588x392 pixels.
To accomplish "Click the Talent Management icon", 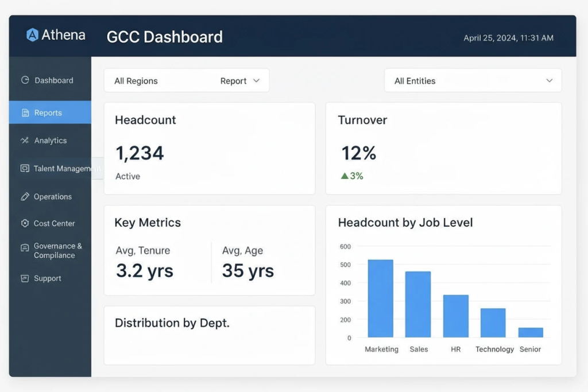I will [x=25, y=169].
